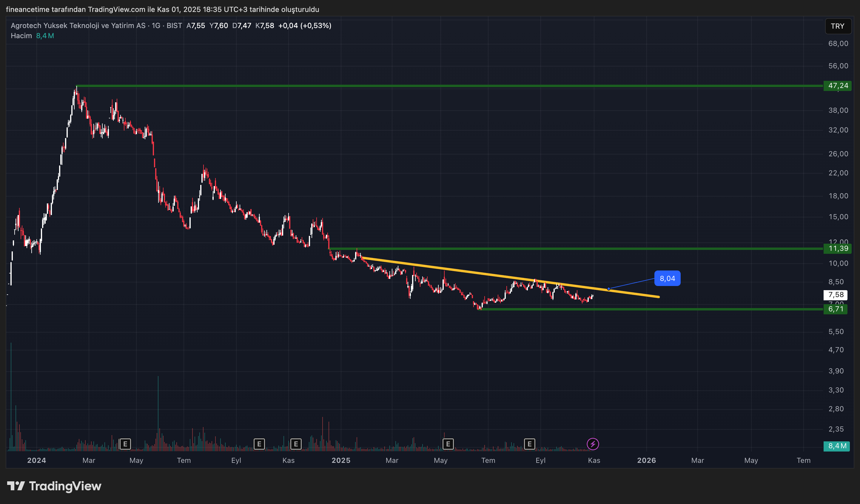
Task: Click the blue anchor dot on yellow trendline
Action: click(608, 289)
